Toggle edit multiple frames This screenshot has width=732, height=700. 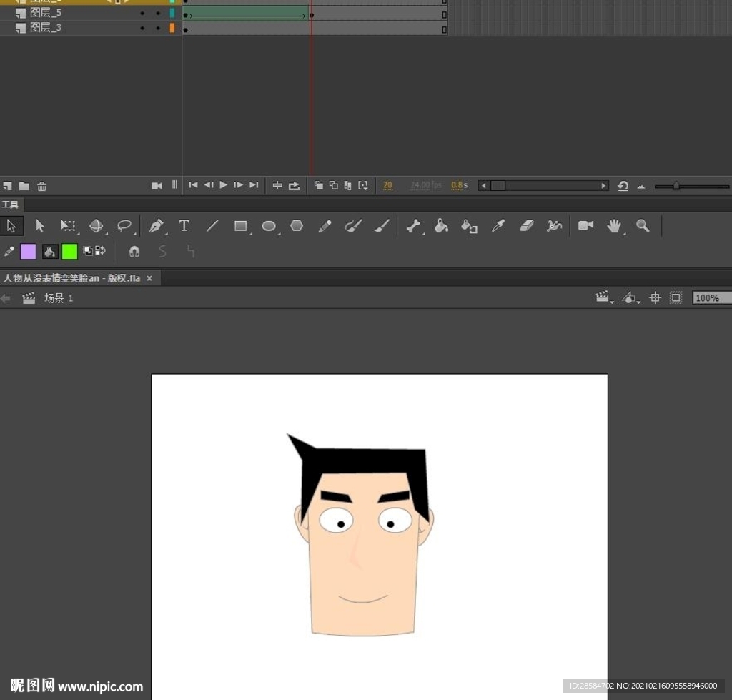coord(348,185)
